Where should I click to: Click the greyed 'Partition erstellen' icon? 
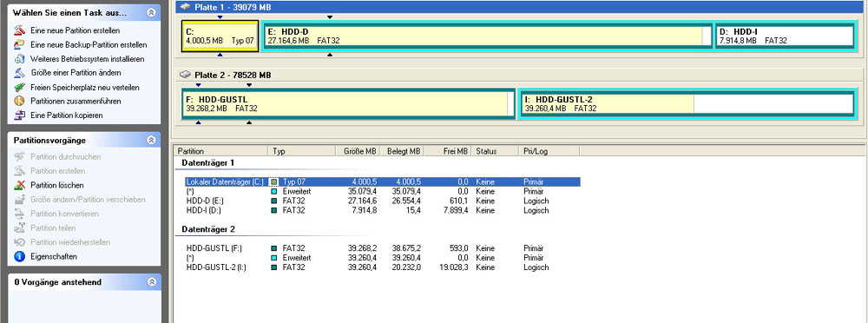[20, 171]
